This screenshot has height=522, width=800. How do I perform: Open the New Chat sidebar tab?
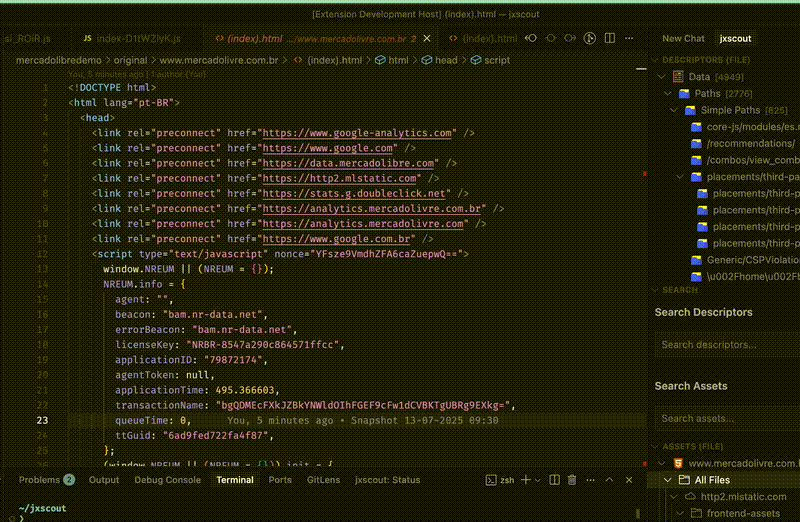click(683, 38)
